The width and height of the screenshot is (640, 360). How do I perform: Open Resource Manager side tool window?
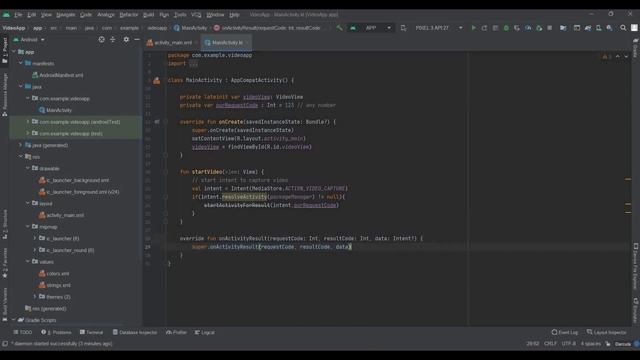(x=5, y=94)
